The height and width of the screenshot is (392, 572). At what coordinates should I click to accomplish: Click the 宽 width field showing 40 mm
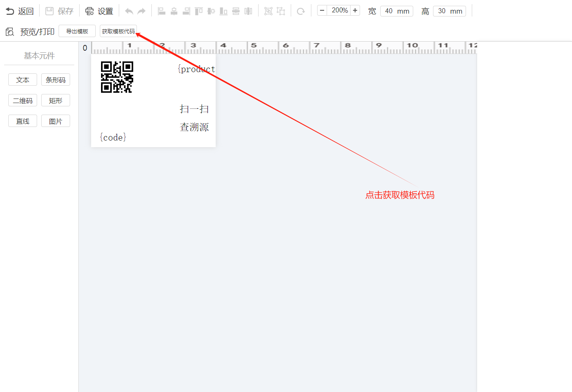(x=397, y=11)
